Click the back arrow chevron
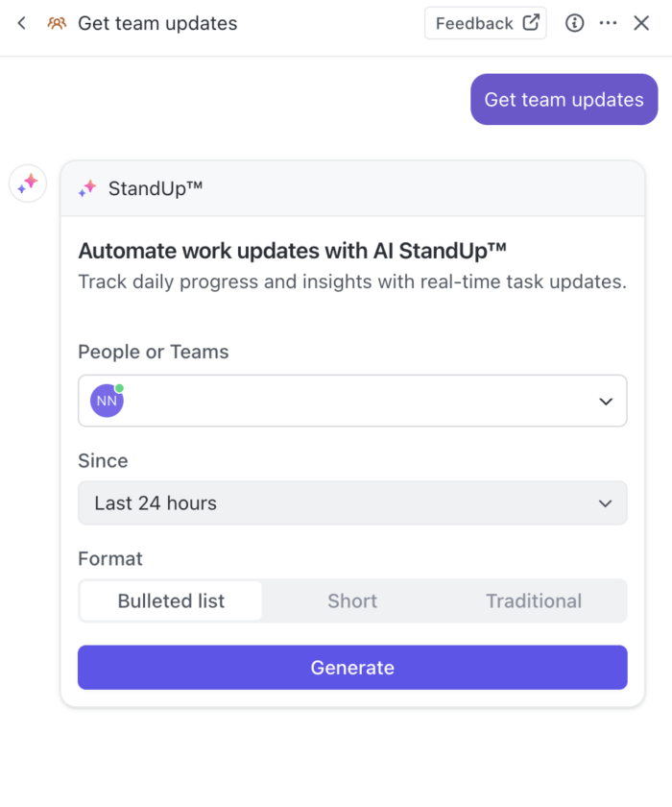The width and height of the screenshot is (672, 807). point(22,23)
